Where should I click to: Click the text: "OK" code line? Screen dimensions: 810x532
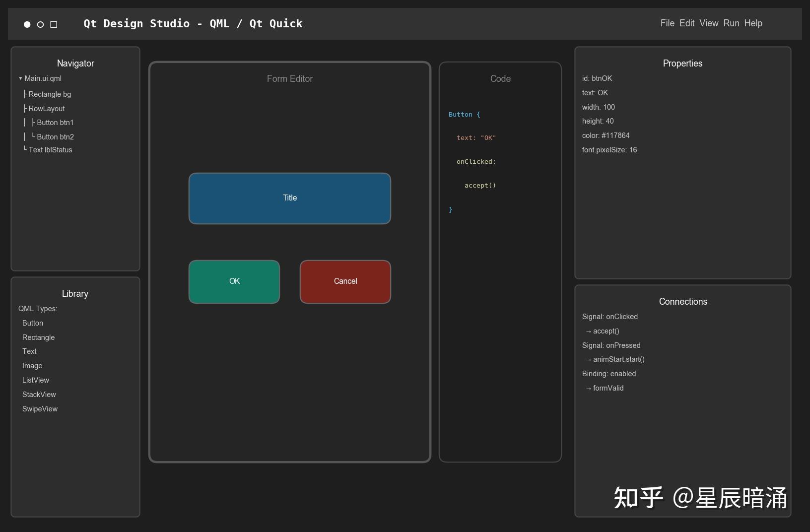point(476,138)
